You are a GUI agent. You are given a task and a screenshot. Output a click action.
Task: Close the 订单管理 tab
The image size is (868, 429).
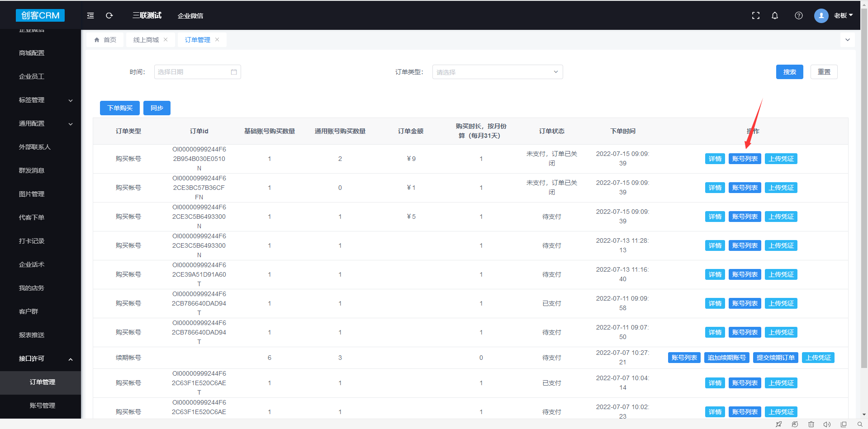(x=217, y=40)
